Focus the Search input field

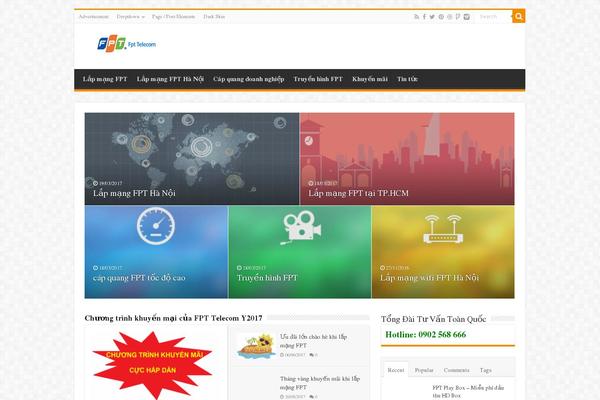tap(494, 17)
